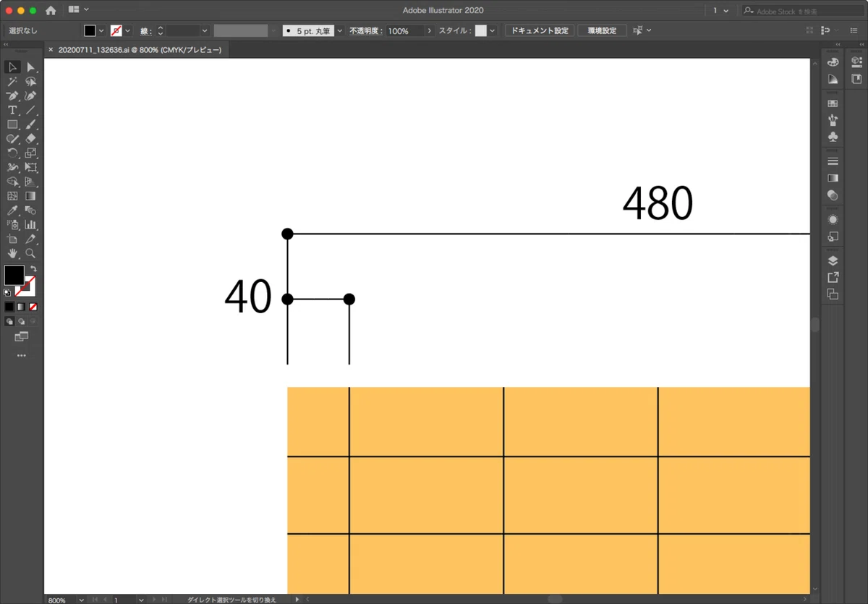
Task: Open the スタイル style dropdown
Action: [493, 31]
